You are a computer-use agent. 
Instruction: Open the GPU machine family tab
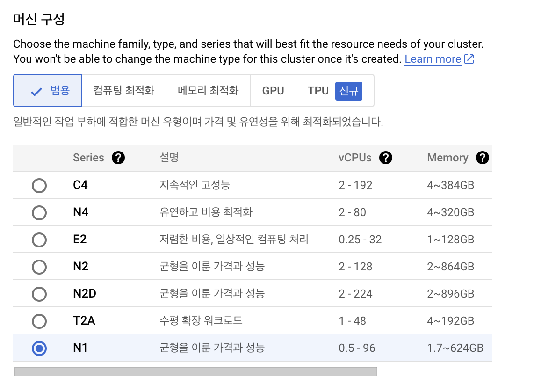click(x=273, y=91)
